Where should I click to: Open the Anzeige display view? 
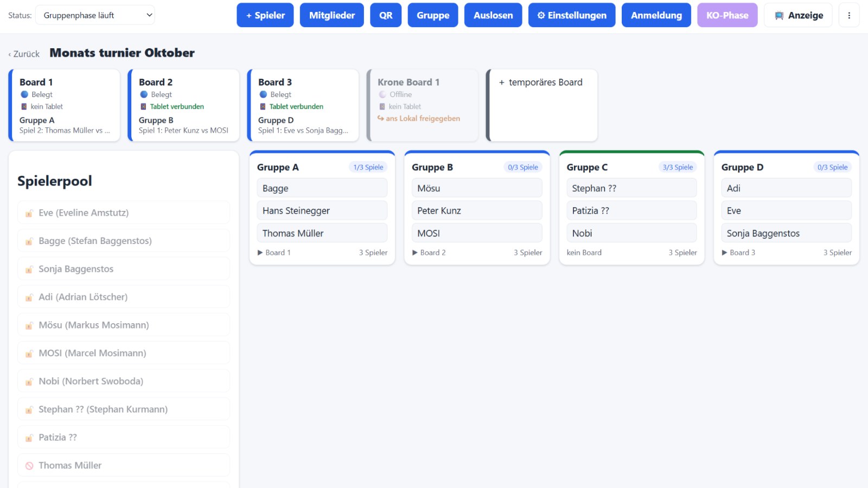[x=798, y=15]
